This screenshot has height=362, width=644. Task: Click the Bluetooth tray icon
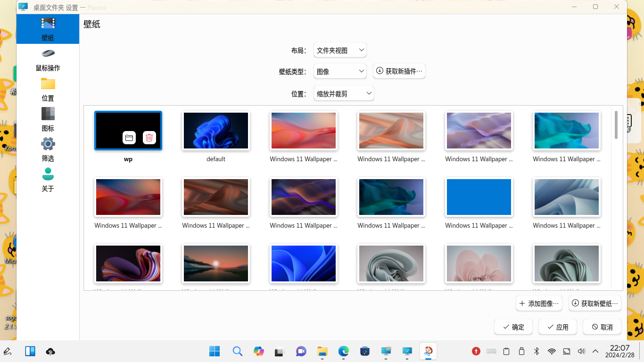tap(537, 351)
